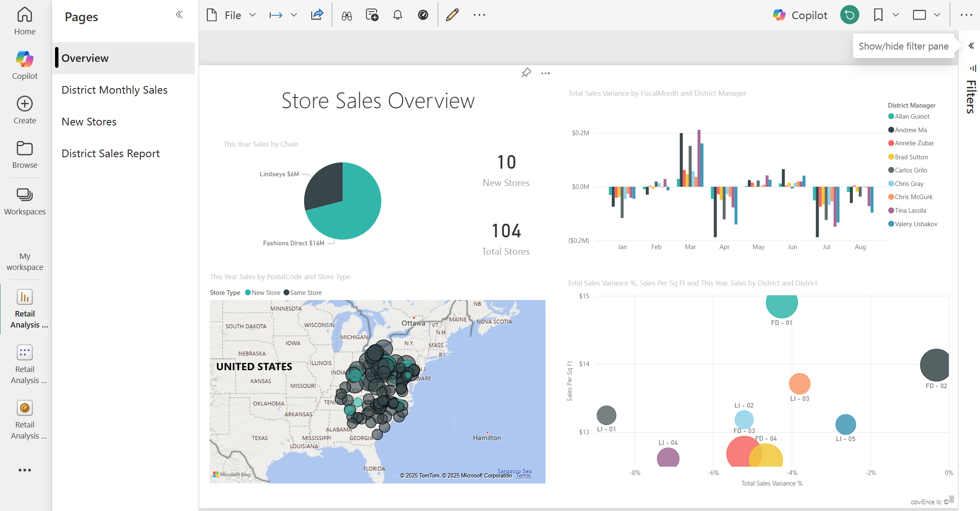
Task: Click the Add to dashboard icon
Action: [372, 15]
